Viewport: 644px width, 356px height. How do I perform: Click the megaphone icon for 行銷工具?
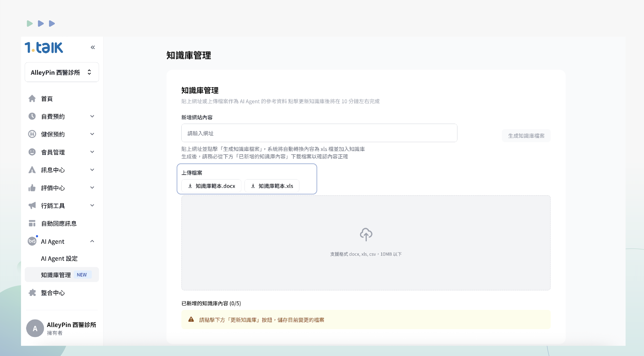[32, 206]
